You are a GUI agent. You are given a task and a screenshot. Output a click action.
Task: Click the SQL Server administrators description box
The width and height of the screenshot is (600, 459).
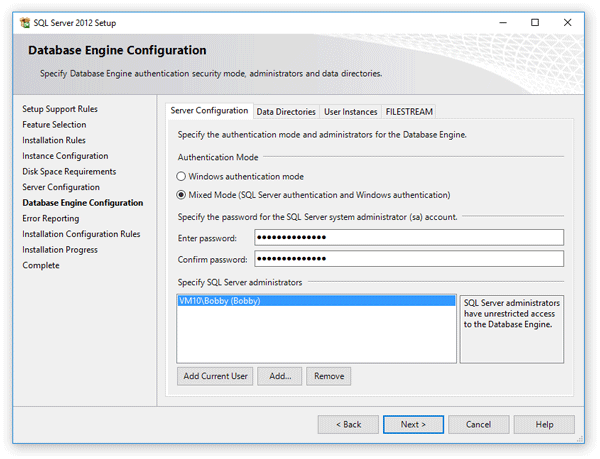coord(512,329)
